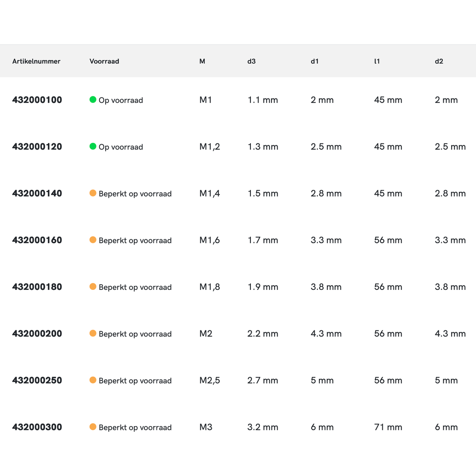Click the M1,8 thread size cell
The height and width of the screenshot is (476, 476).
(x=209, y=287)
